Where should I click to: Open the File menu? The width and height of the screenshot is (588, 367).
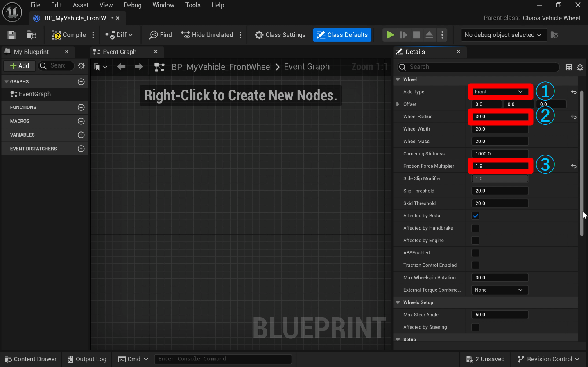pos(35,5)
